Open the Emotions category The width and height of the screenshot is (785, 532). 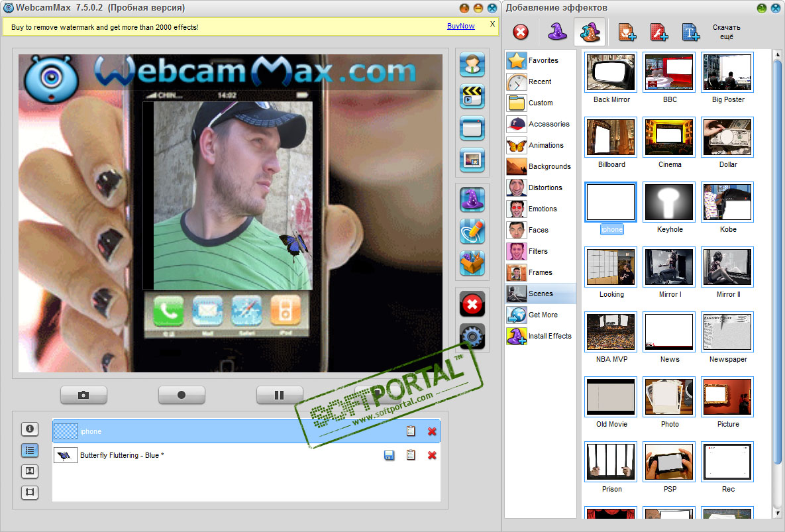click(541, 209)
